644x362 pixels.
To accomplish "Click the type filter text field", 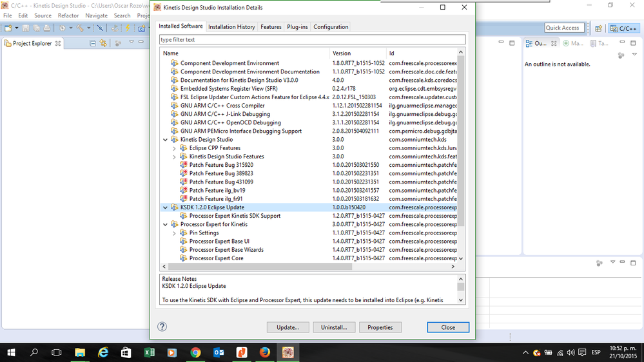I will pos(312,39).
